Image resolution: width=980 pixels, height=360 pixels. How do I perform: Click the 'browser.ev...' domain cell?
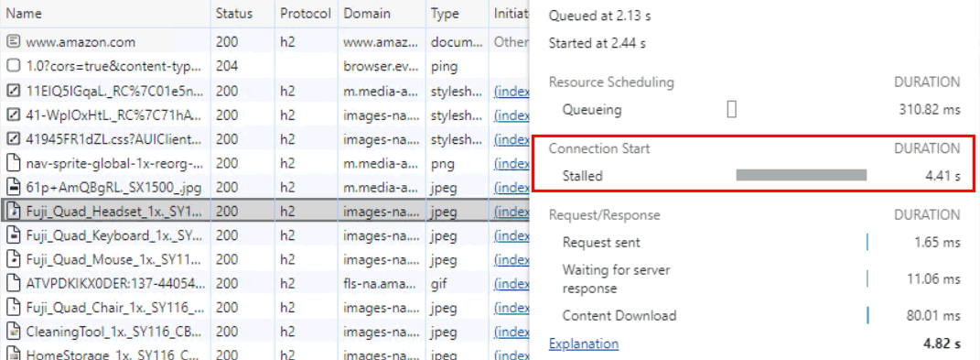tap(381, 66)
